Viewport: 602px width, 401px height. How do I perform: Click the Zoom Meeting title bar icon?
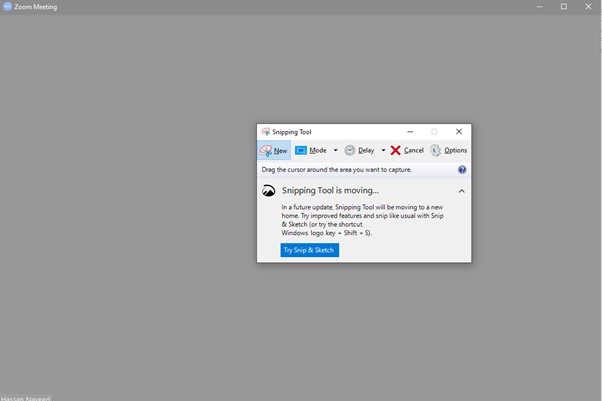point(7,7)
